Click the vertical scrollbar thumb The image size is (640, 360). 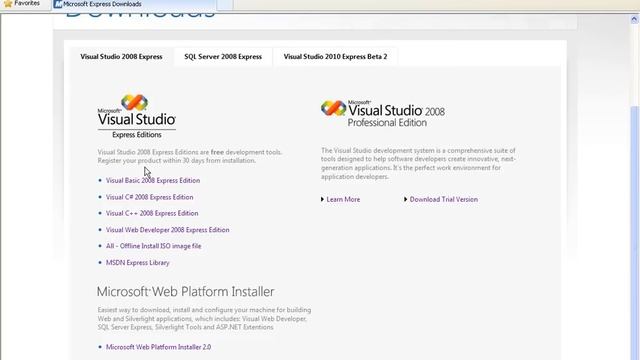(634, 233)
